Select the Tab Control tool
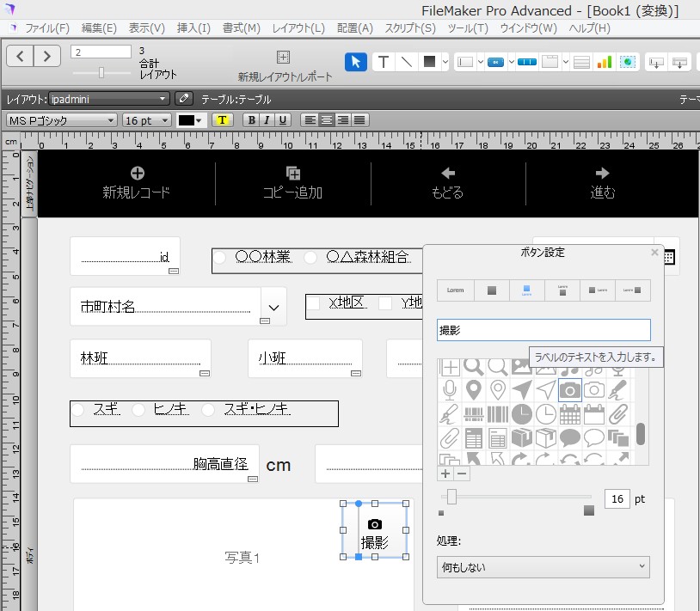 point(550,62)
